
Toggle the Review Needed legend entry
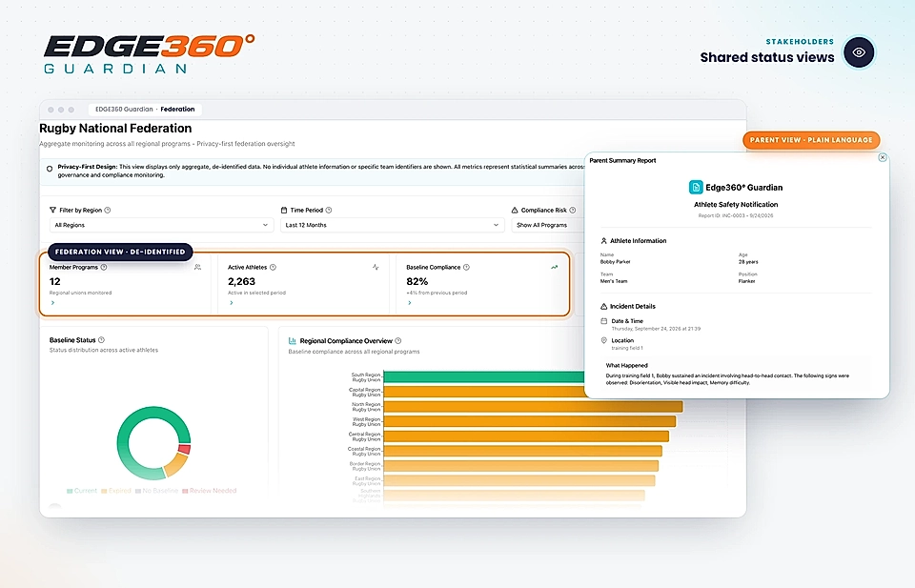(210, 491)
